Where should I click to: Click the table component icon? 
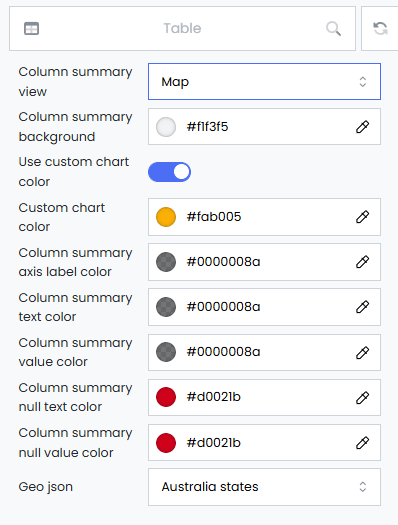coord(31,28)
